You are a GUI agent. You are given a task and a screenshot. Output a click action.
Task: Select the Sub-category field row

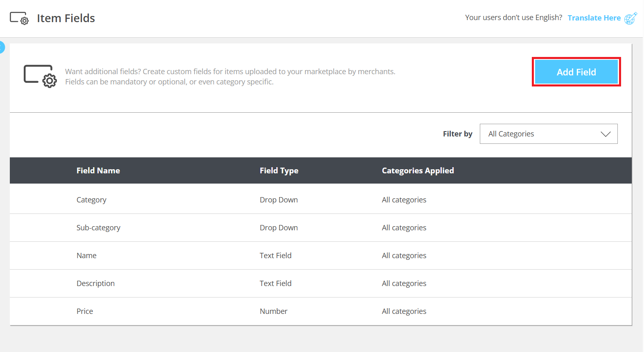[x=98, y=228]
